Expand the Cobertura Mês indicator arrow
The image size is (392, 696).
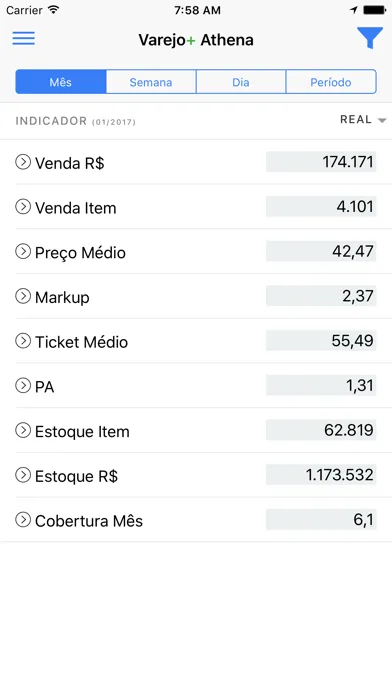[23, 520]
